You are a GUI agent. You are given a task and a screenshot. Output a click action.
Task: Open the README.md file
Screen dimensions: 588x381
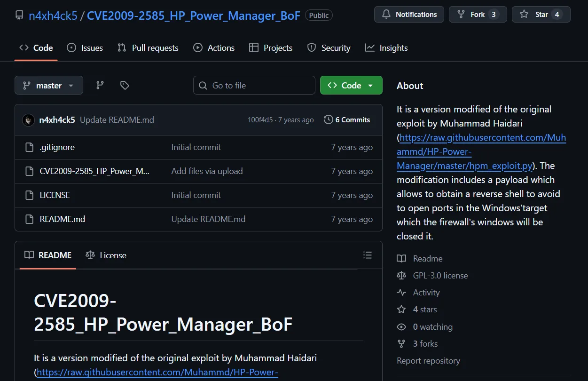pyautogui.click(x=63, y=219)
